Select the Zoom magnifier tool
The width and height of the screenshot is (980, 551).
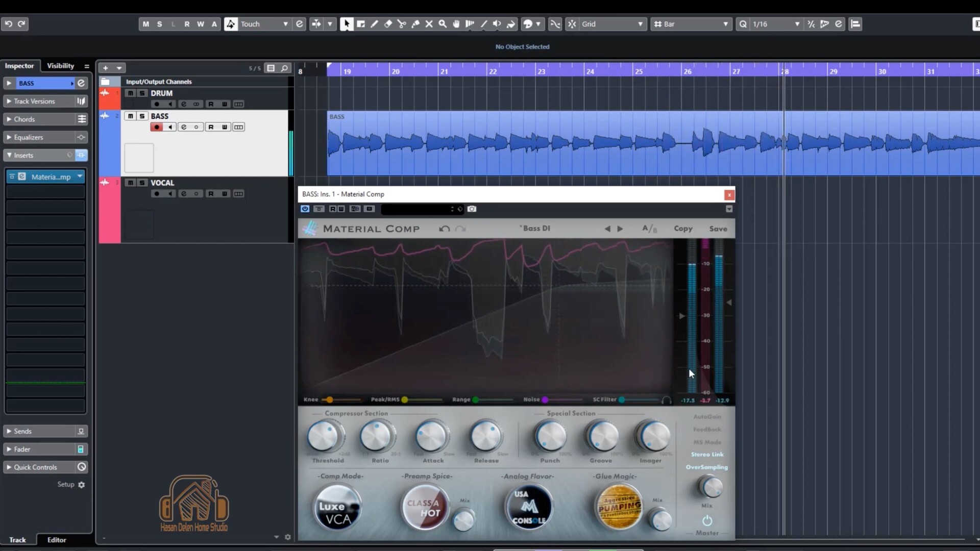pyautogui.click(x=443, y=24)
